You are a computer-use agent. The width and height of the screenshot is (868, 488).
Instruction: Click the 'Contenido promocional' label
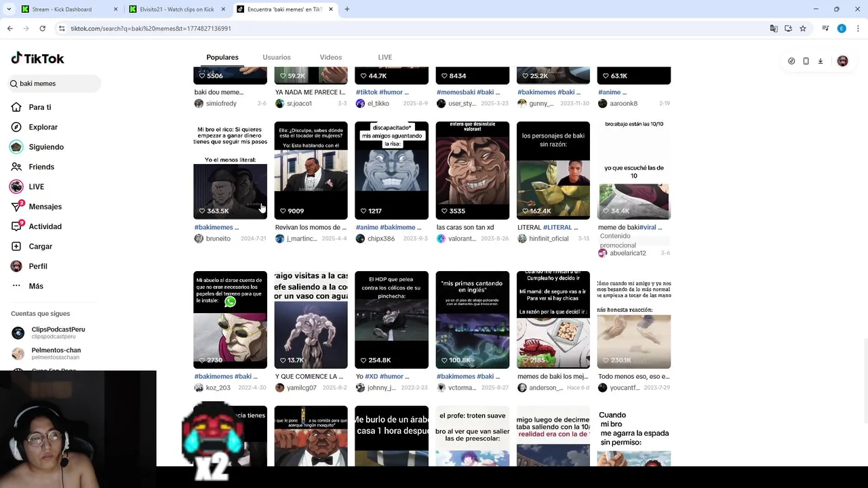pyautogui.click(x=618, y=241)
